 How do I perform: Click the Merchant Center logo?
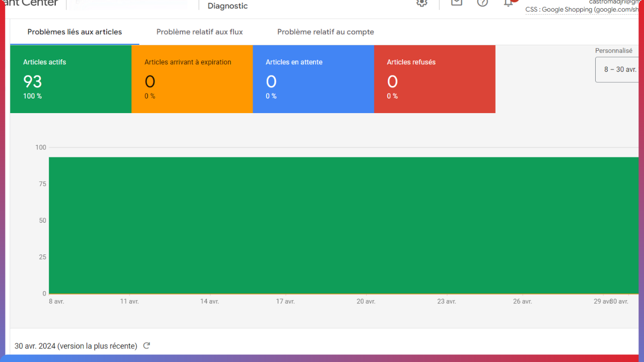click(x=29, y=3)
